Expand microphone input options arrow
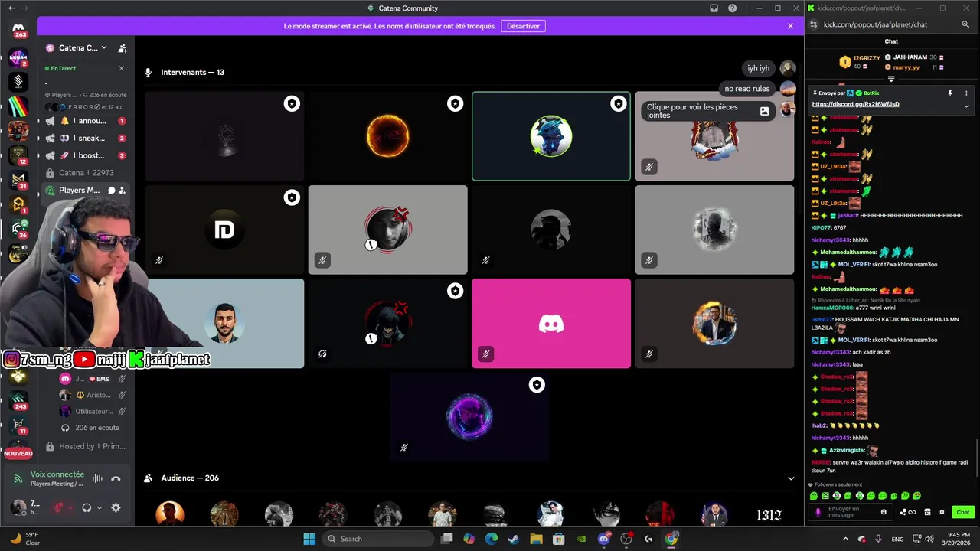Viewport: 980px width, 551px height. (70, 507)
